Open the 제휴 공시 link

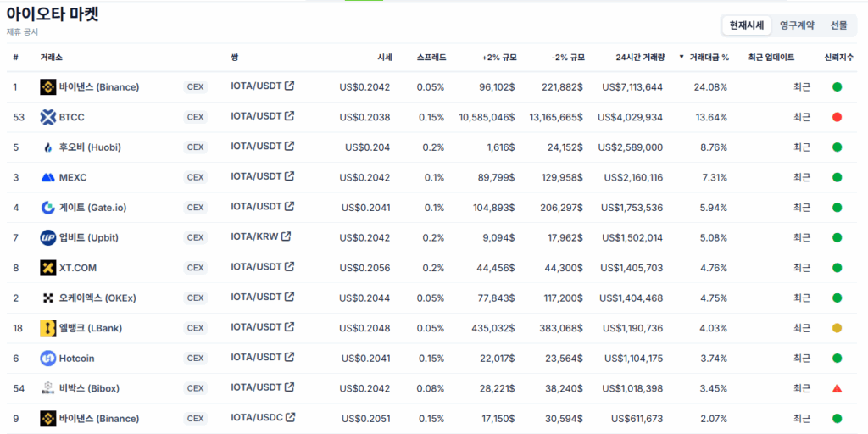pos(22,32)
